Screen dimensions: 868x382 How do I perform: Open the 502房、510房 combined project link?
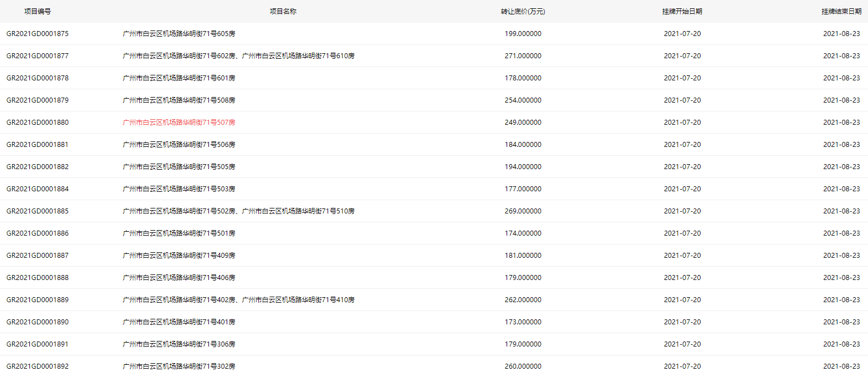click(238, 211)
